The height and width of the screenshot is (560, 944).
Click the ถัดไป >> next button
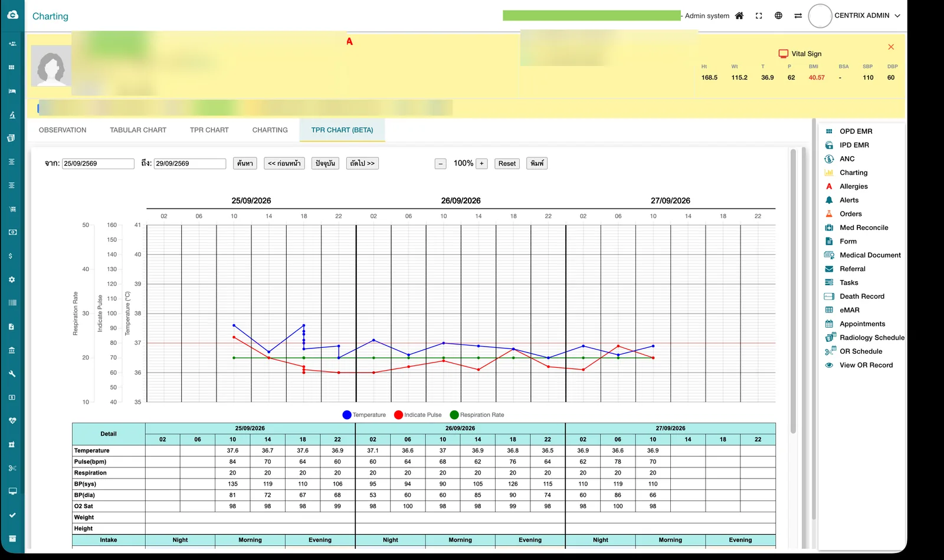(x=362, y=163)
